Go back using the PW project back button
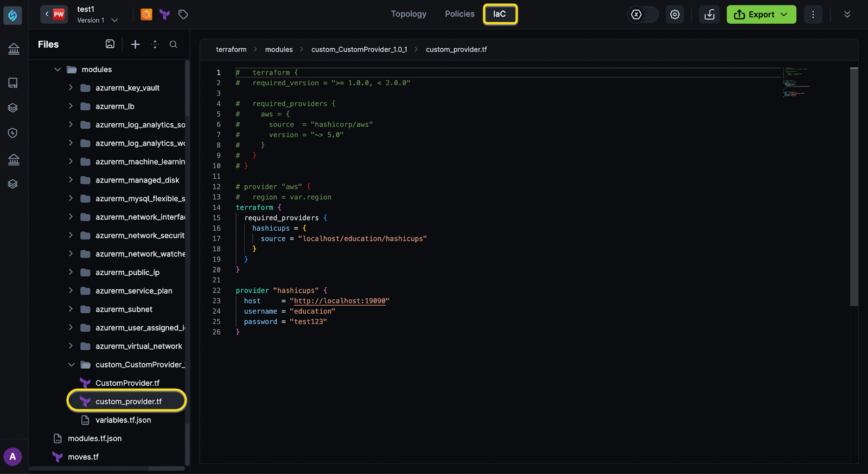This screenshot has height=474, width=868. tap(54, 14)
